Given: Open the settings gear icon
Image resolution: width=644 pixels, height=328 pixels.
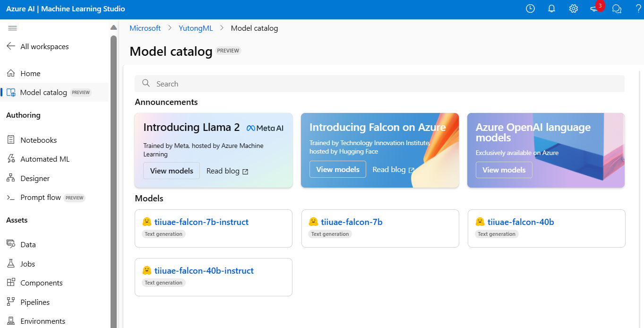Looking at the screenshot, I should 573,9.
